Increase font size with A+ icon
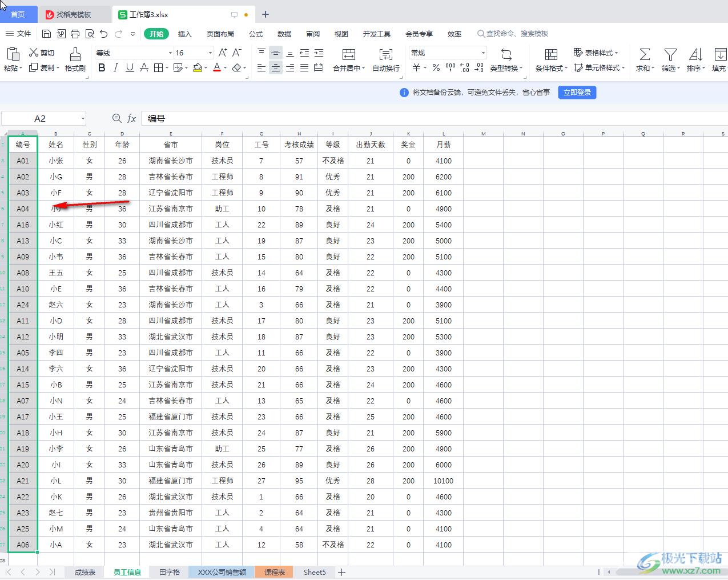Image resolution: width=728 pixels, height=580 pixels. [223, 53]
